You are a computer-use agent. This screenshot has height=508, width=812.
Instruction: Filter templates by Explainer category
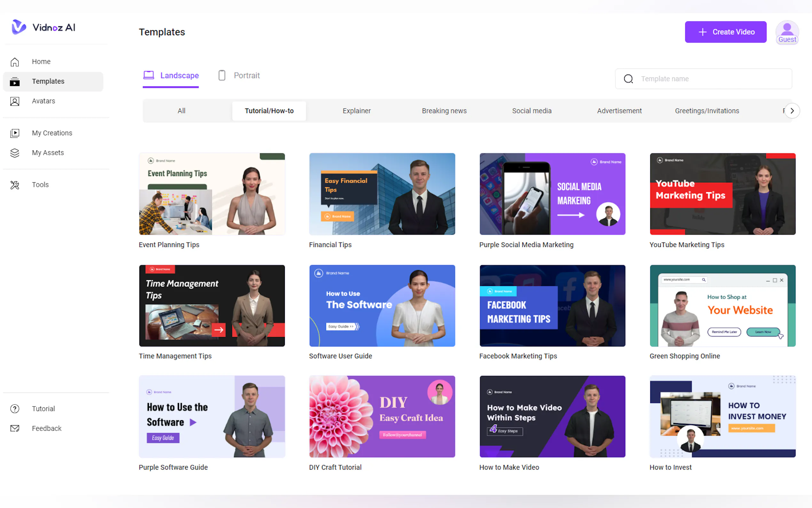point(356,111)
